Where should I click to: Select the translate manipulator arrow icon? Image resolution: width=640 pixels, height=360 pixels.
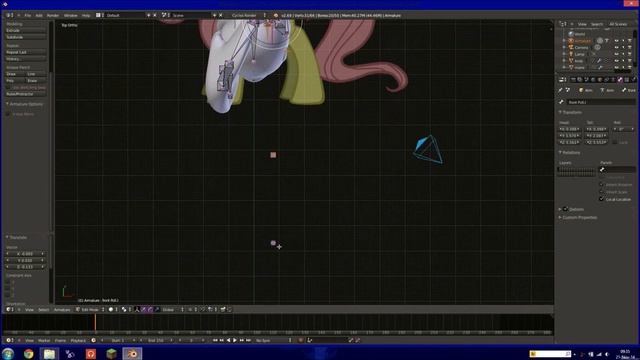[144, 309]
